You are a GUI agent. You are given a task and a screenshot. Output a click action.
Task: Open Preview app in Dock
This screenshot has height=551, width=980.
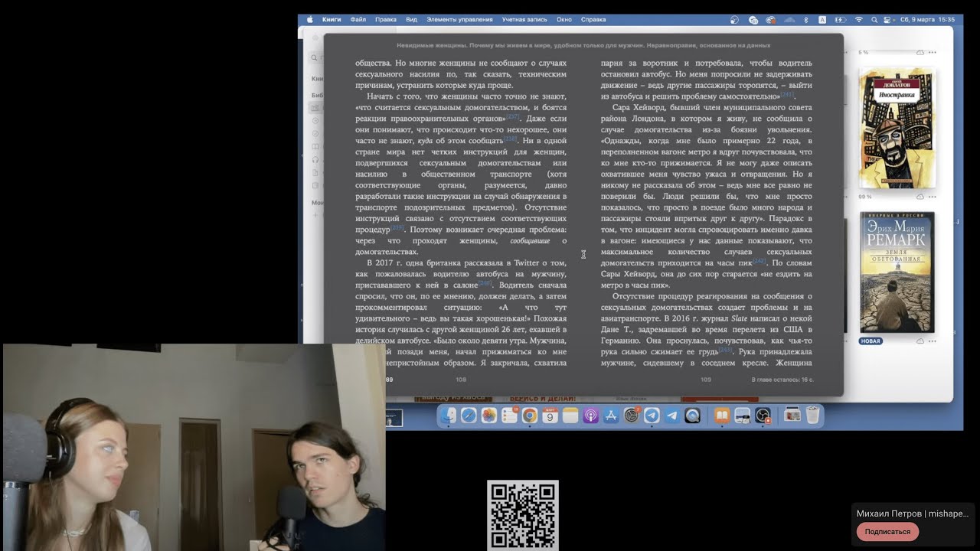click(x=742, y=416)
